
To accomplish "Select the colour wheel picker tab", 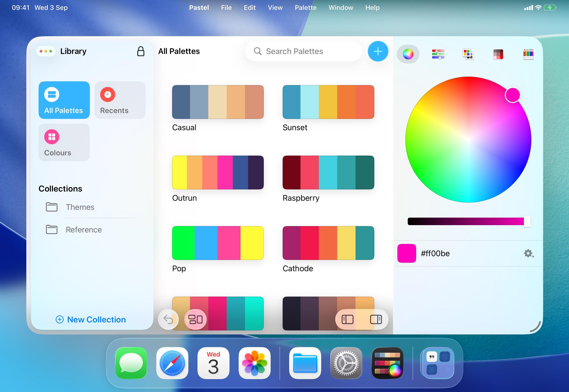I will [x=408, y=54].
